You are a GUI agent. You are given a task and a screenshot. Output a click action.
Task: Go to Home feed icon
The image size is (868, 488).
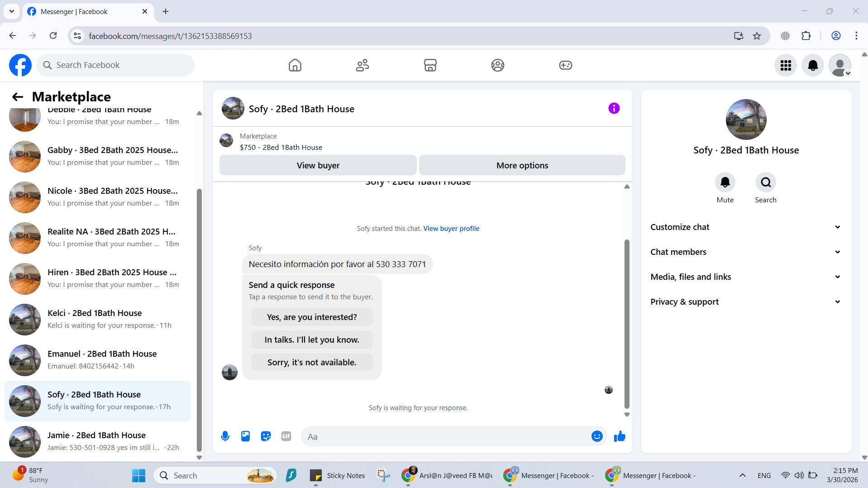coord(295,65)
